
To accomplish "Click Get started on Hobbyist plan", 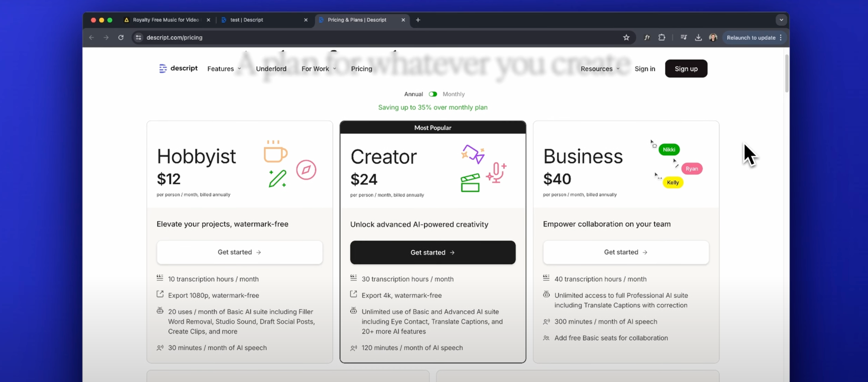I will point(239,252).
